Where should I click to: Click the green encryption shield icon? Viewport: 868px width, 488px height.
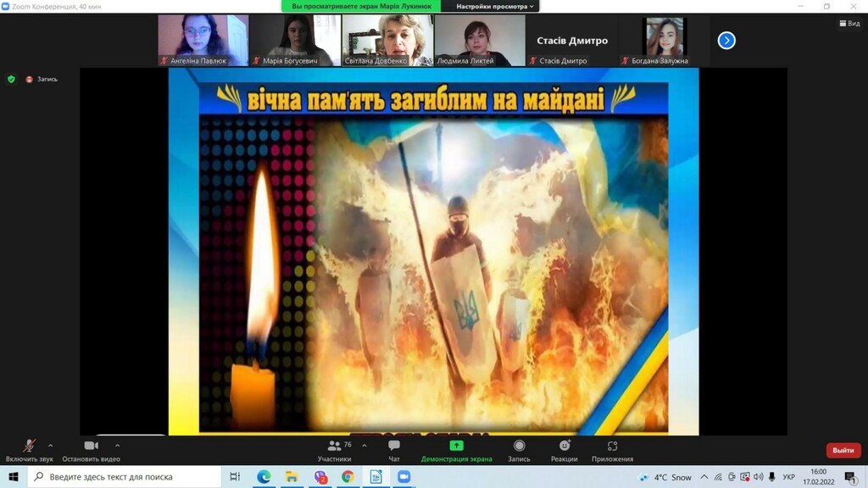click(x=11, y=79)
